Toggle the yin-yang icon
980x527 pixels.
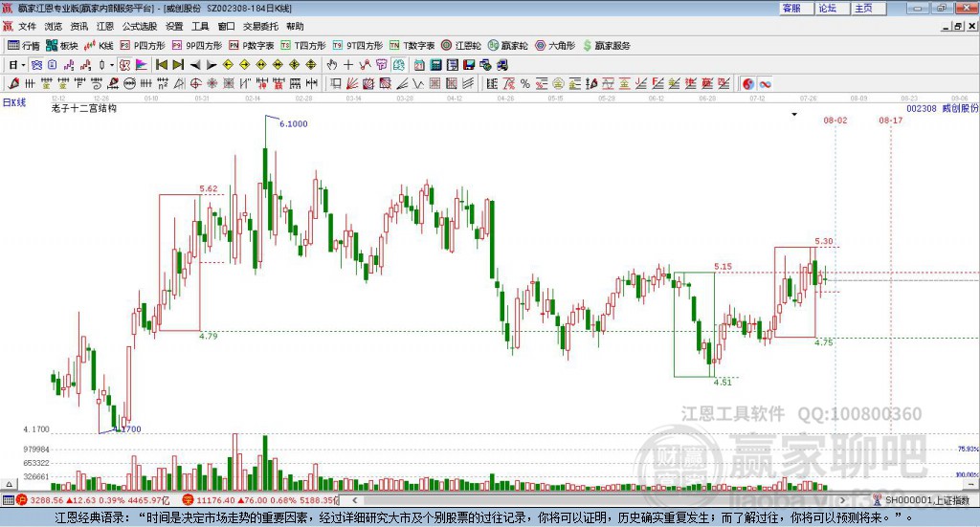[748, 83]
